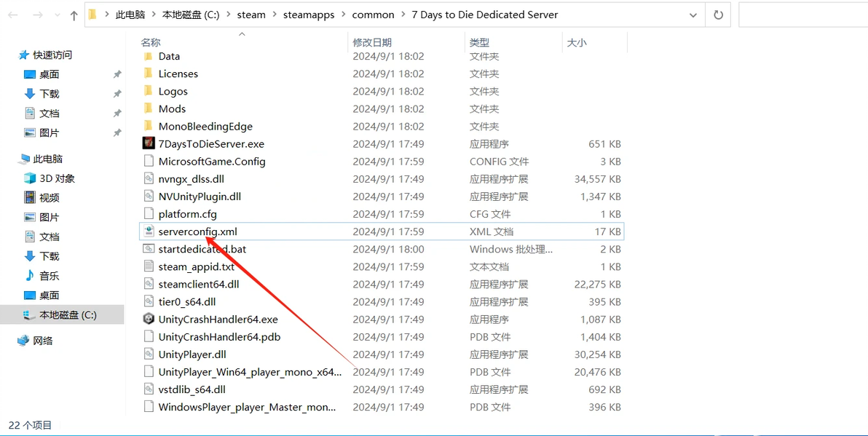Expand chevron after steamapps in address bar

(x=343, y=15)
